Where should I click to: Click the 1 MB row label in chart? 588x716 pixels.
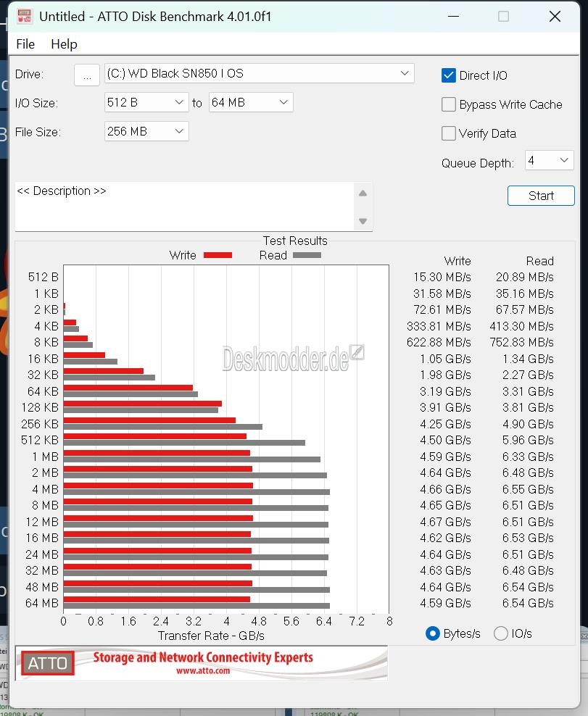point(45,457)
